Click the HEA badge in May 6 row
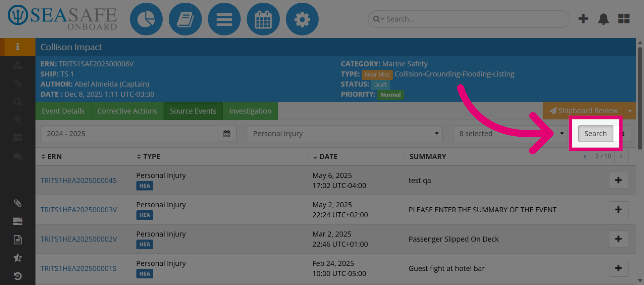Screen dimensions: 644x285 (x=145, y=186)
